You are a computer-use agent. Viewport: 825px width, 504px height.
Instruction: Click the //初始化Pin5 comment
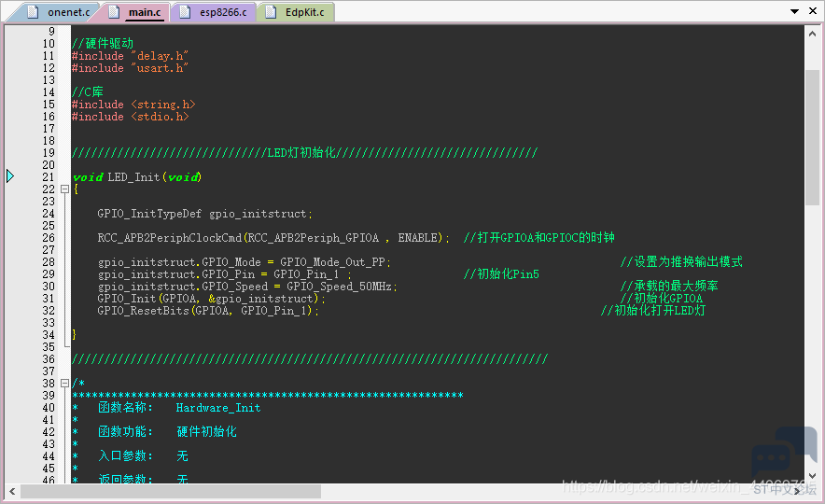tap(501, 274)
